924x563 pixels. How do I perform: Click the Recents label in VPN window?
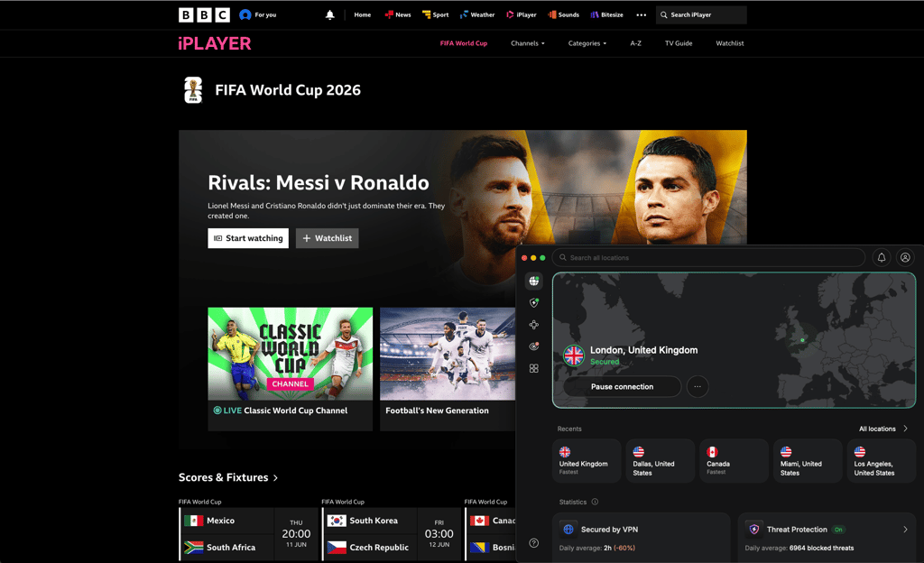point(569,429)
